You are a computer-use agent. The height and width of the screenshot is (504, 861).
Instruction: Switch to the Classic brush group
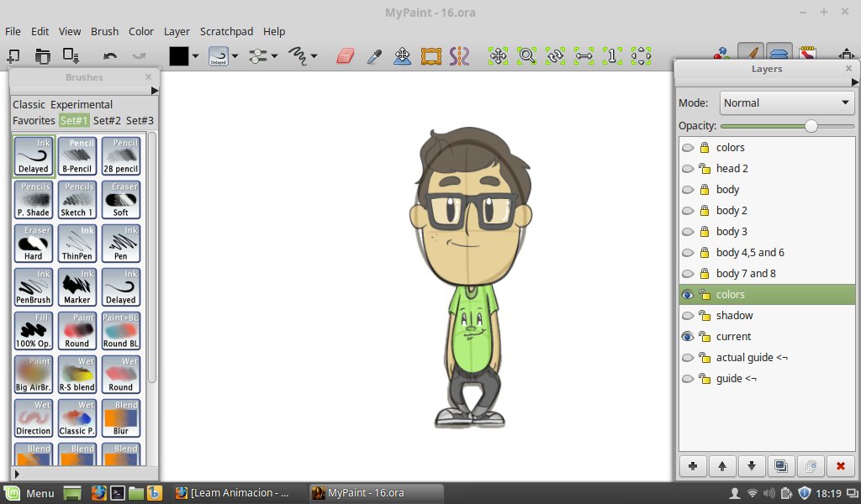[x=29, y=104]
